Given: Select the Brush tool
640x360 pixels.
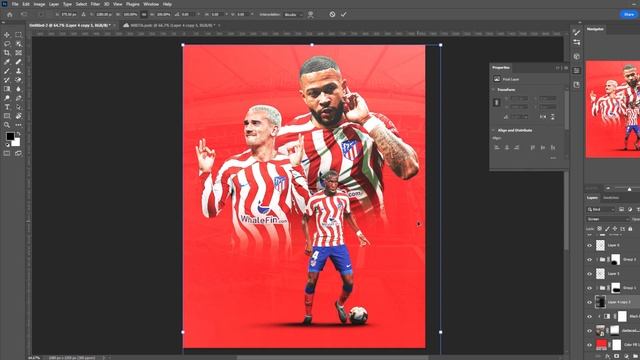Looking at the screenshot, I should point(7,71).
